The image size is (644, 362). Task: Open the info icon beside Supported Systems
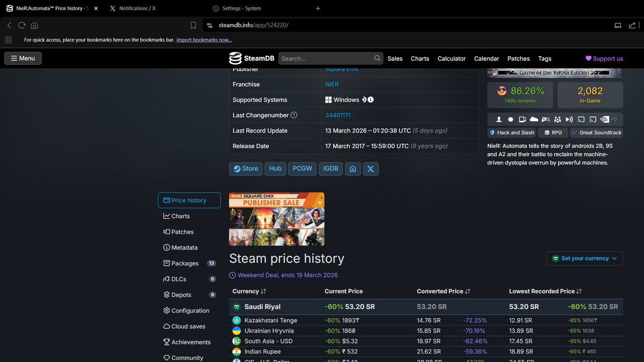pyautogui.click(x=371, y=100)
